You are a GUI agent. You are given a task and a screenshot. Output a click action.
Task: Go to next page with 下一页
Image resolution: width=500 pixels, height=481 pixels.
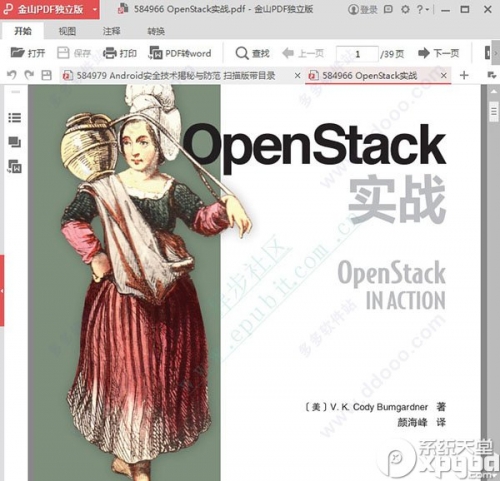coord(439,53)
